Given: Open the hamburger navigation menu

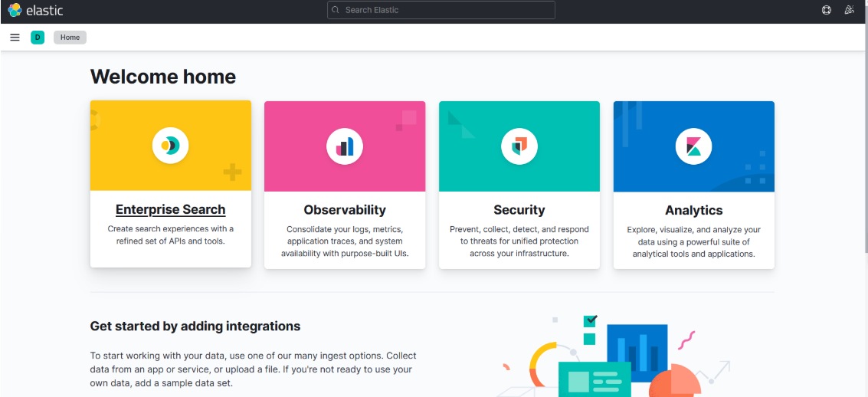Looking at the screenshot, I should coord(15,38).
